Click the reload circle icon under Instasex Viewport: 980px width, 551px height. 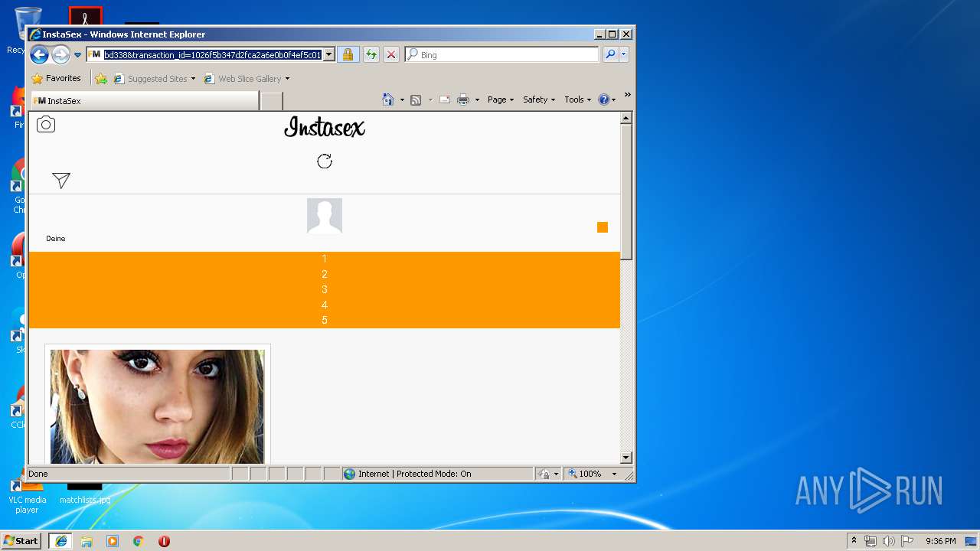pos(325,161)
